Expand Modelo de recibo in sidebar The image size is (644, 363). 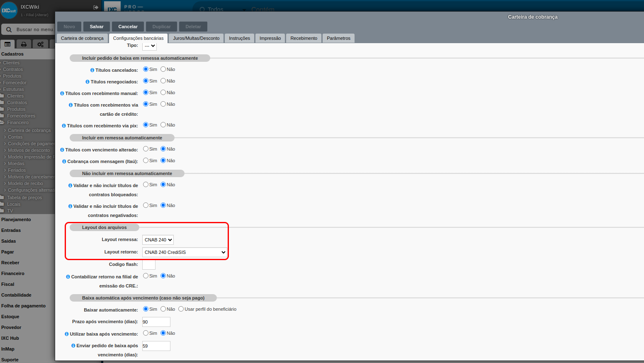pos(25,183)
